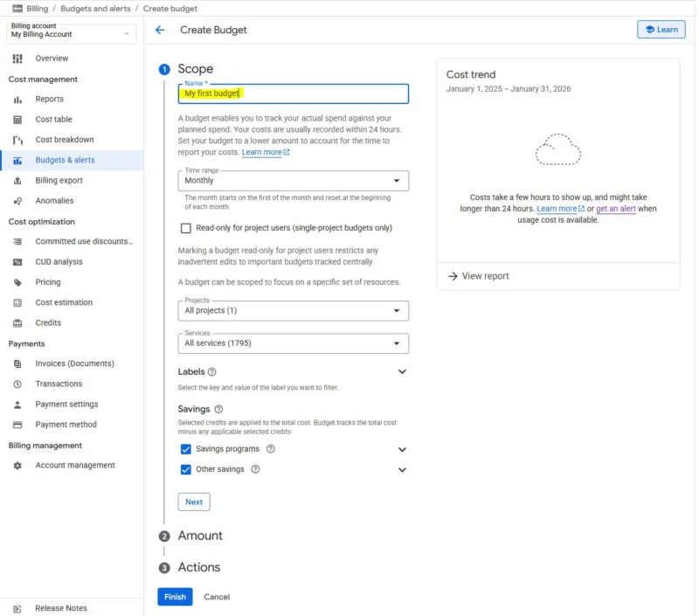Click the Savings programs help icon
Screen dimensions: 699x616
271,449
